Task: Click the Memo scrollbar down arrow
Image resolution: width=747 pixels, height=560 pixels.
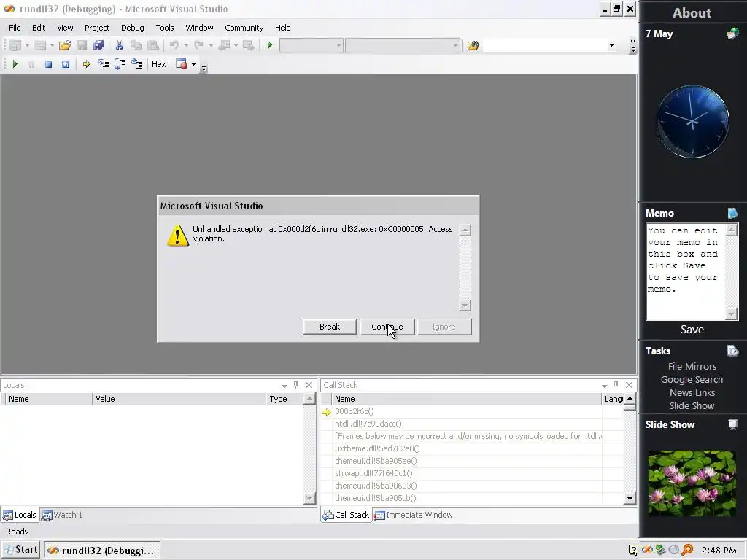Action: pyautogui.click(x=731, y=314)
